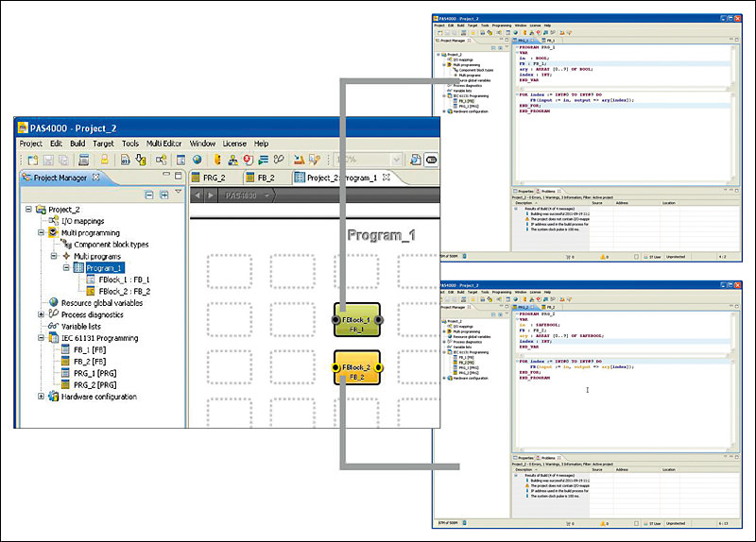Select the FBlock_2 orange function block

click(x=357, y=367)
